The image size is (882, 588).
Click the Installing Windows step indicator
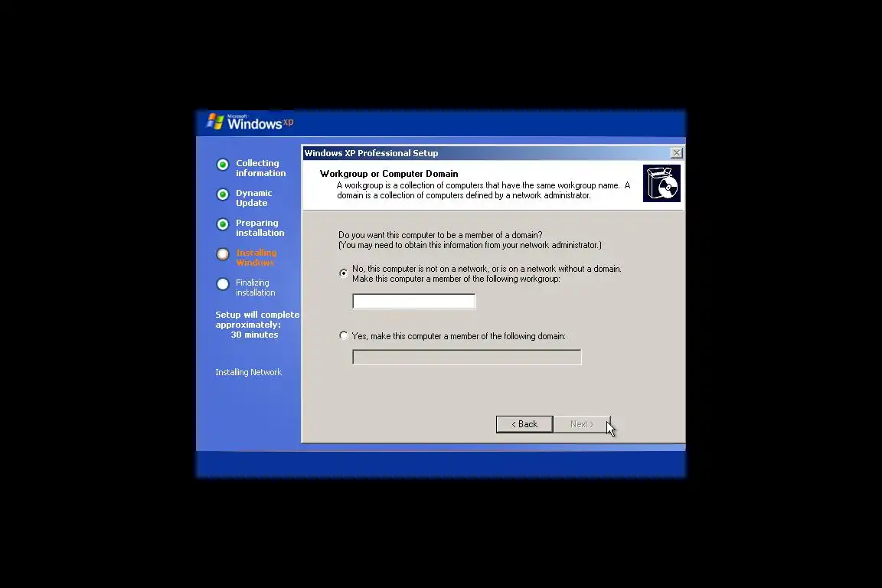pyautogui.click(x=223, y=254)
